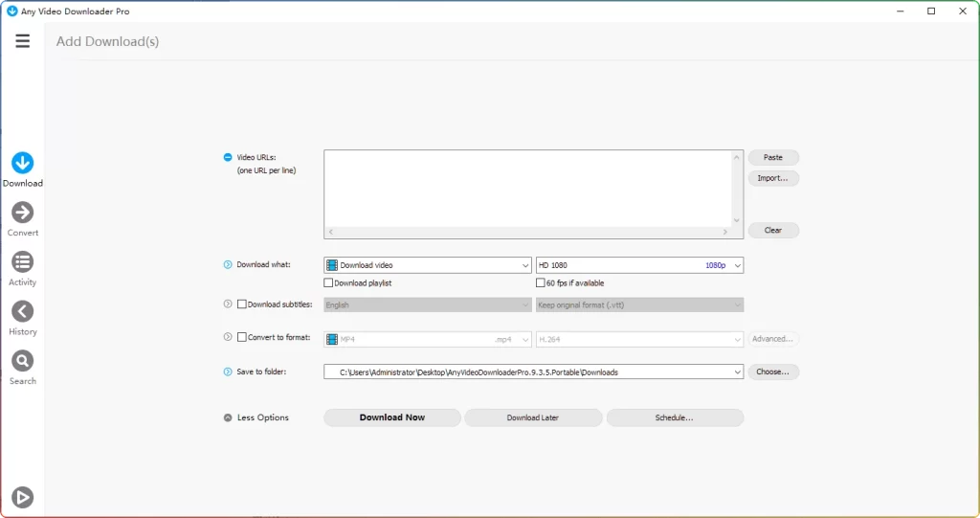This screenshot has height=518, width=980.
Task: Minimize the Any Video Downloader window
Action: coord(900,11)
